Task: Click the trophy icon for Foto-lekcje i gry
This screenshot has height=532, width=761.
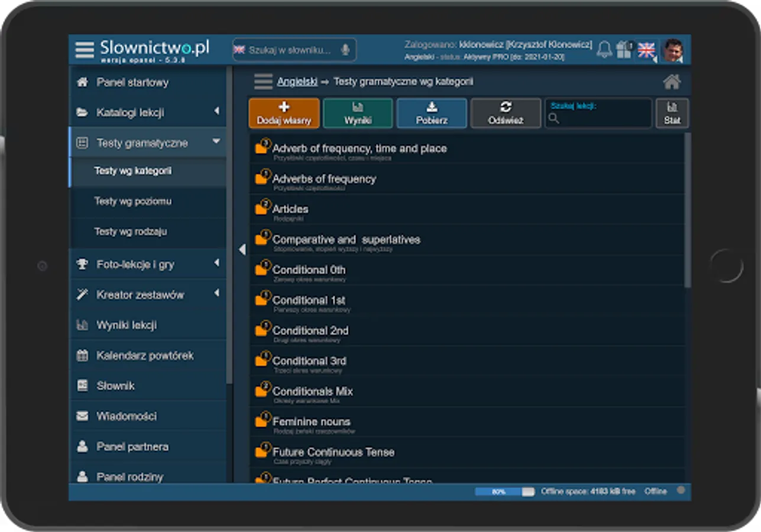Action: tap(82, 264)
